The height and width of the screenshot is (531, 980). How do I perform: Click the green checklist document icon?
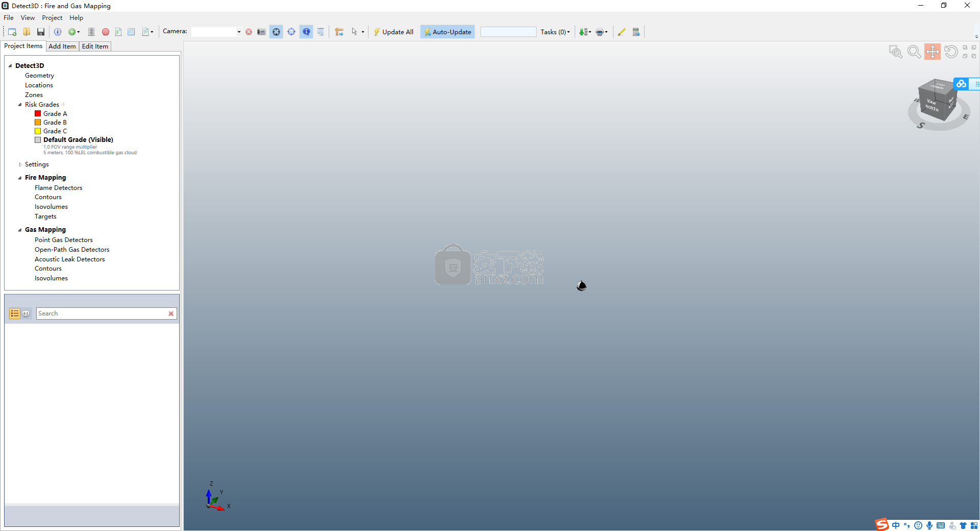[118, 32]
